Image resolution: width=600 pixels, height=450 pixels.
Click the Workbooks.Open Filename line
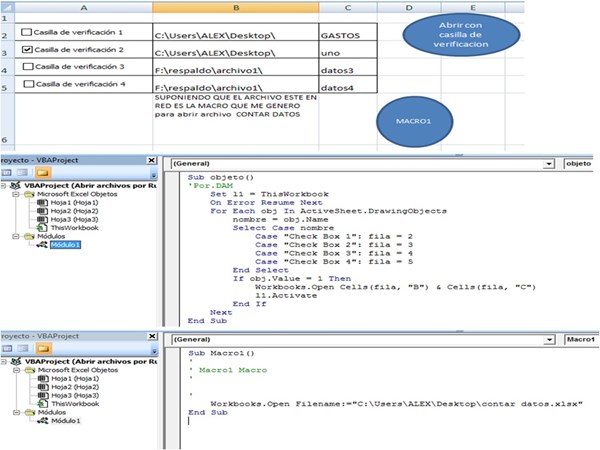[x=396, y=404]
